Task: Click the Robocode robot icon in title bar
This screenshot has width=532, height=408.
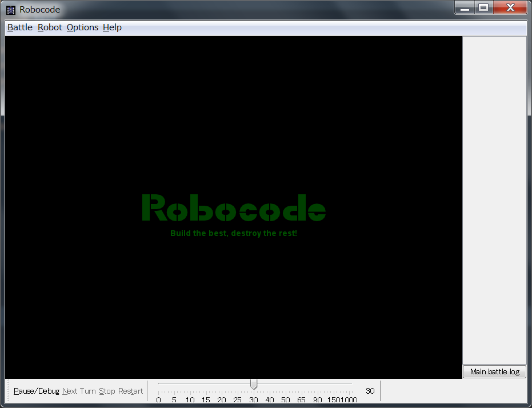Action: click(x=10, y=9)
